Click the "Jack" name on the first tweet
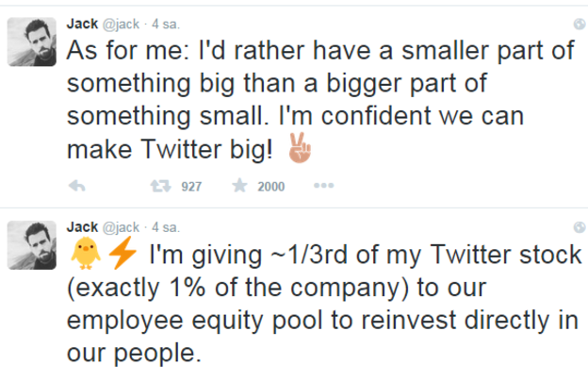Image resolution: width=588 pixels, height=381 pixels. [83, 23]
